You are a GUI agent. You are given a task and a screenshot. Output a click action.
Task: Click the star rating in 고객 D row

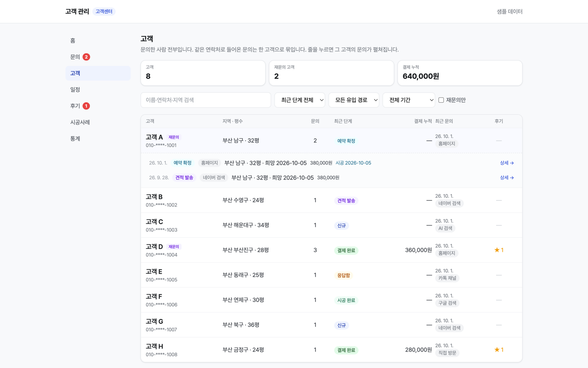point(499,250)
